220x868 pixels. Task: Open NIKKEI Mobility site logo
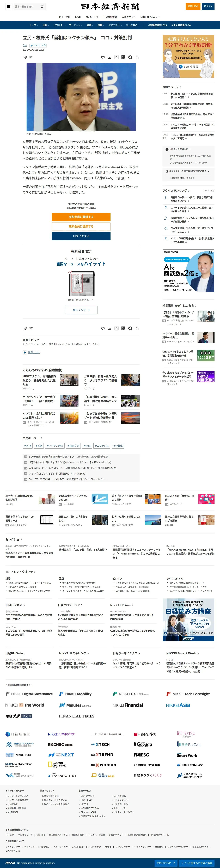75,694
